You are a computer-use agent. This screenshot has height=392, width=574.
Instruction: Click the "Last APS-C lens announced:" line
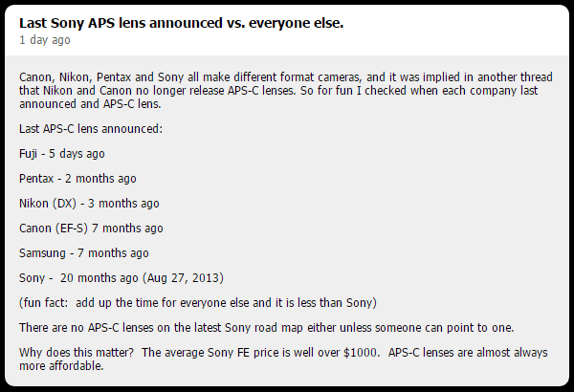(91, 129)
